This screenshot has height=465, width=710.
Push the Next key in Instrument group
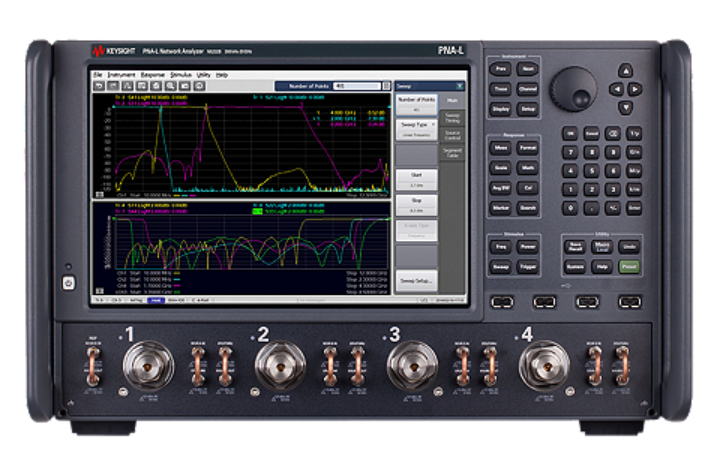pyautogui.click(x=528, y=69)
